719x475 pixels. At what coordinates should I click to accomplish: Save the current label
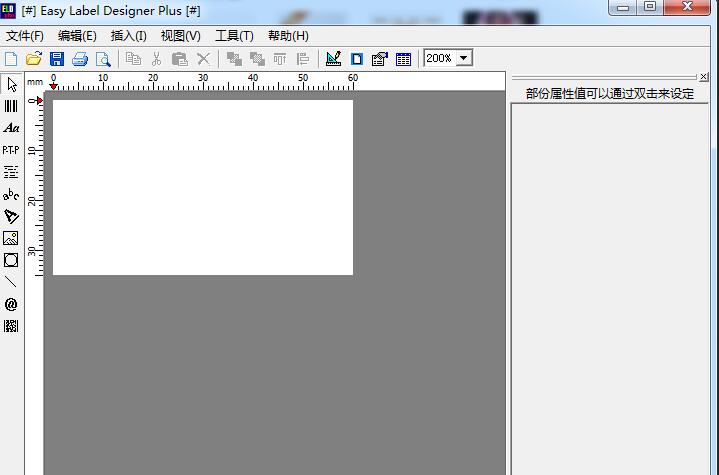coord(57,59)
